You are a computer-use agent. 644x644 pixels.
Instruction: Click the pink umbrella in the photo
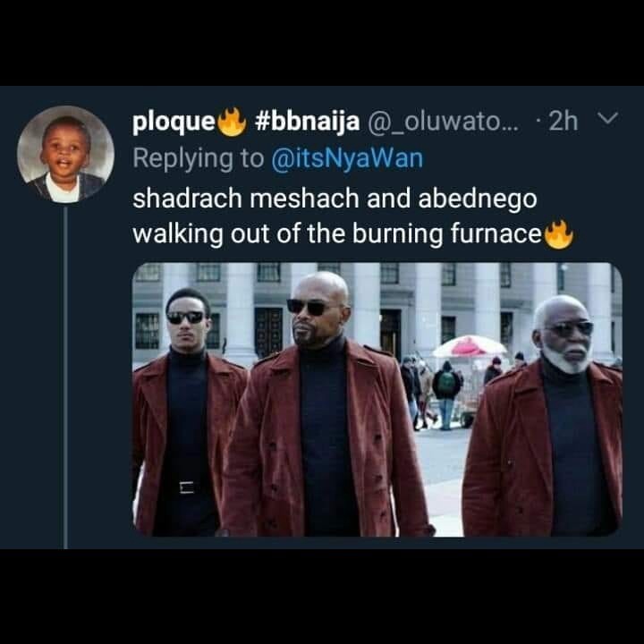[470, 347]
